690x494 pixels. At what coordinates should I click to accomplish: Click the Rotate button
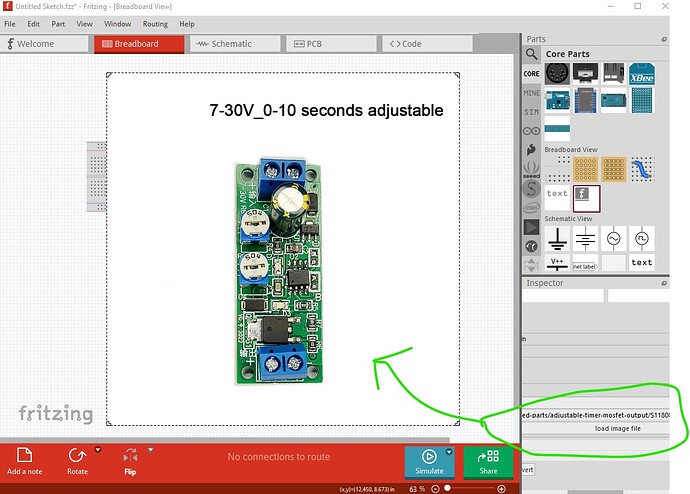pyautogui.click(x=77, y=461)
